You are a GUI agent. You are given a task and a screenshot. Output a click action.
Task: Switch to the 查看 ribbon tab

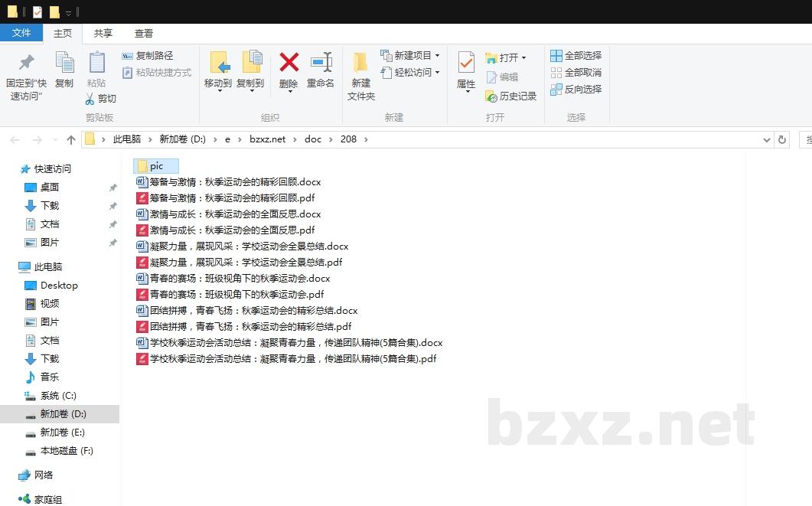[x=144, y=33]
